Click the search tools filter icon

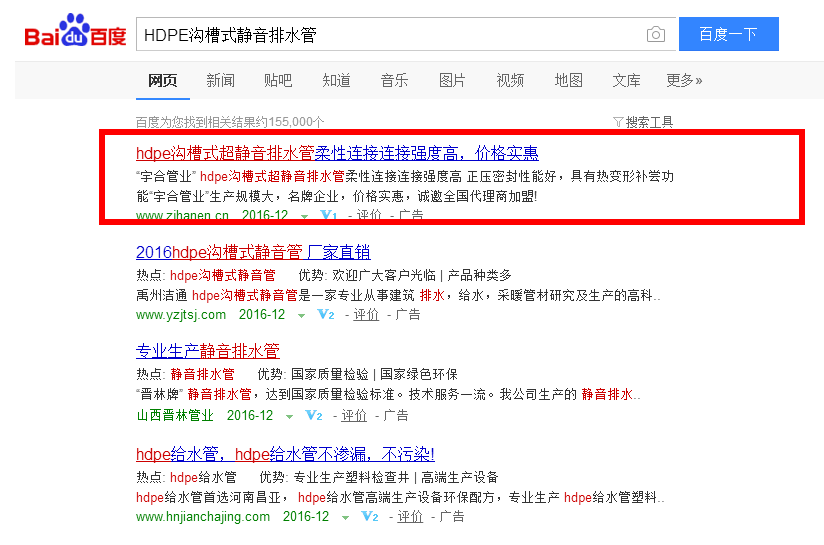618,122
